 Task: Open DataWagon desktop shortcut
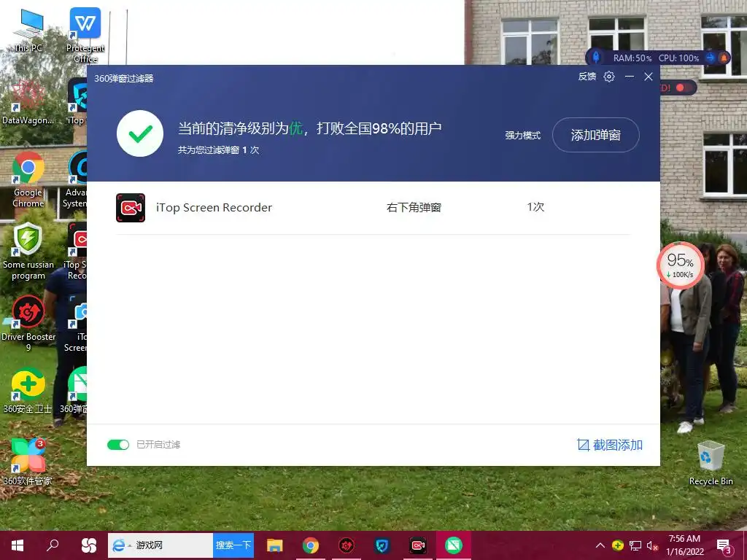point(28,103)
